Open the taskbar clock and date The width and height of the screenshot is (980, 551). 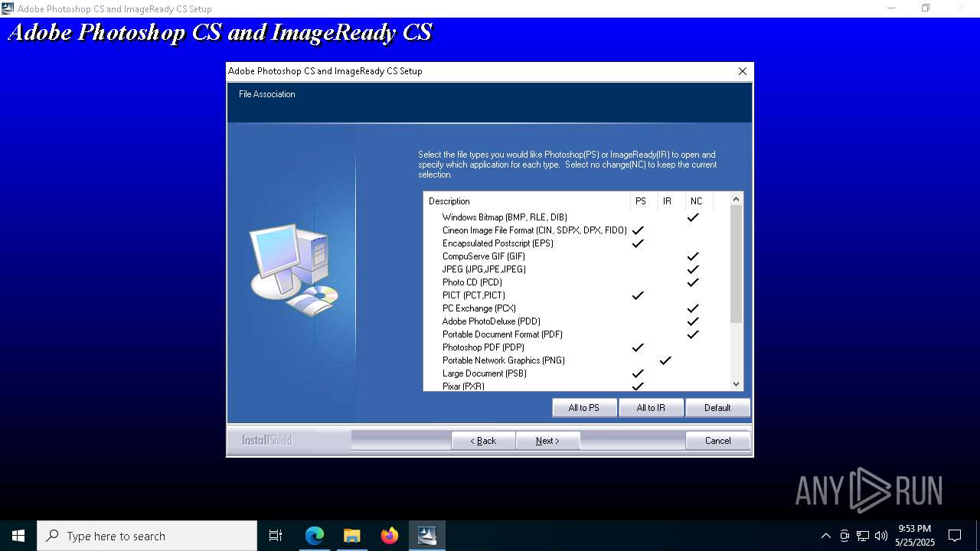[915, 536]
